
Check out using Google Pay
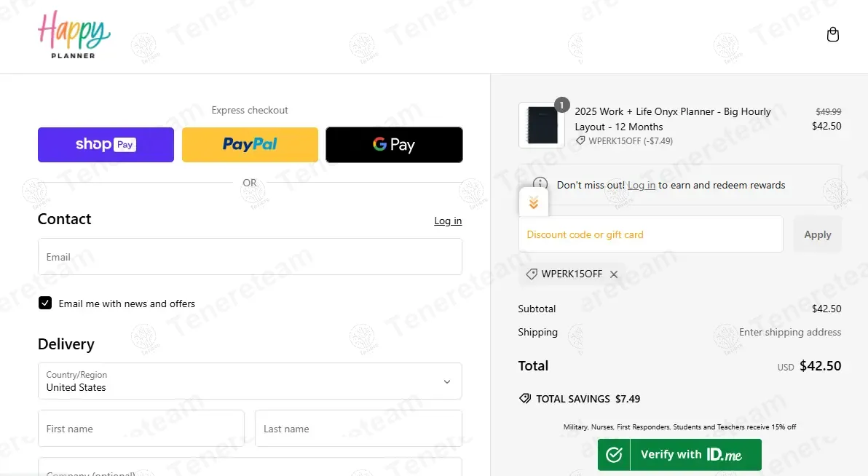[x=394, y=145]
